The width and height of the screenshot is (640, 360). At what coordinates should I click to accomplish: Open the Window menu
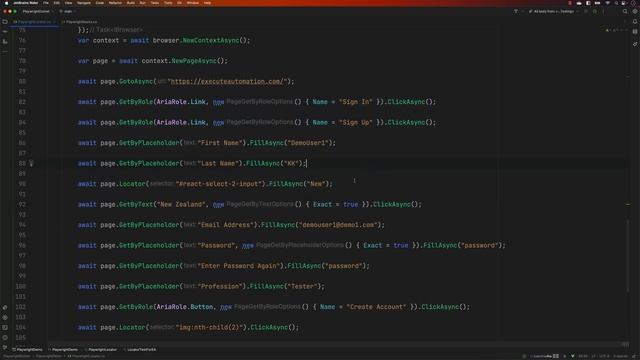pyautogui.click(x=193, y=3)
